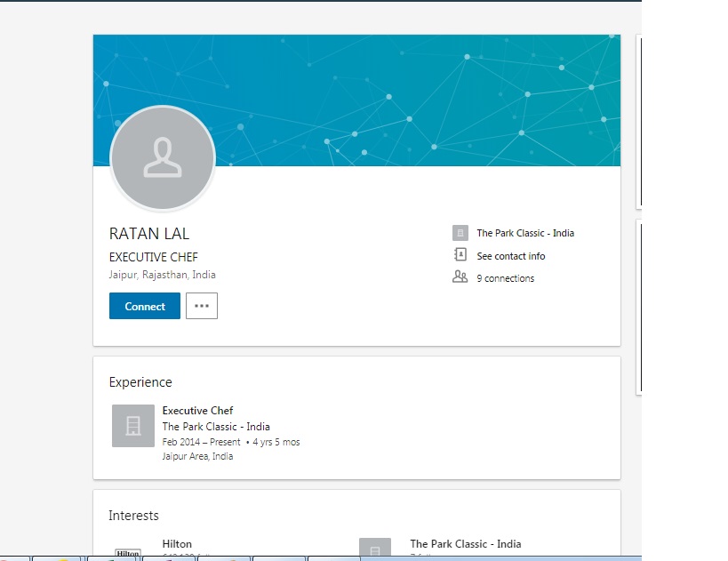Click the default profile avatar photo
Viewport: 728px width, 561px height.
click(x=163, y=158)
